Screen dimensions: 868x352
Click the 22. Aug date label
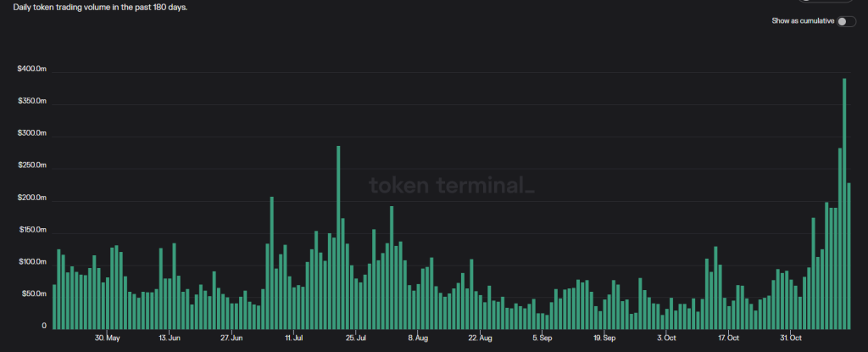pos(480,338)
